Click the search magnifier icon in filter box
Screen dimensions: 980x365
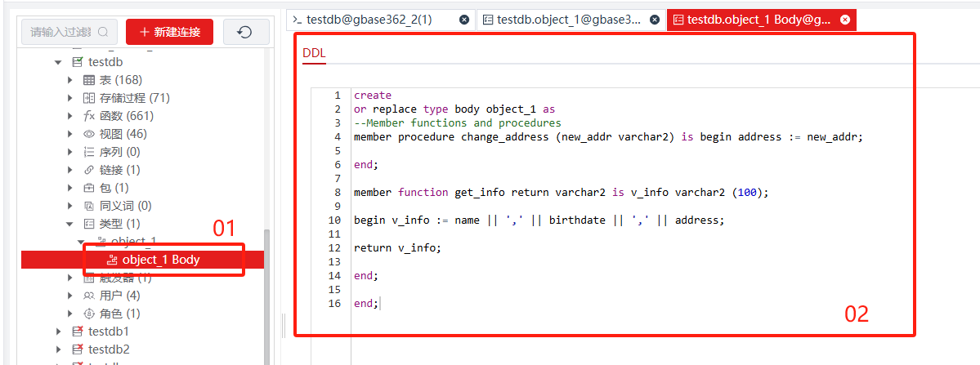(x=103, y=32)
